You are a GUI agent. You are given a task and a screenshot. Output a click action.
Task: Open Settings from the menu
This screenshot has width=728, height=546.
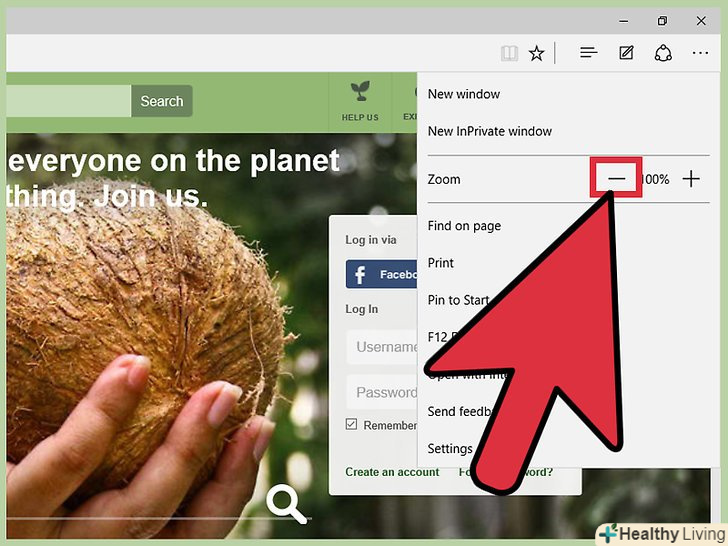pos(450,449)
